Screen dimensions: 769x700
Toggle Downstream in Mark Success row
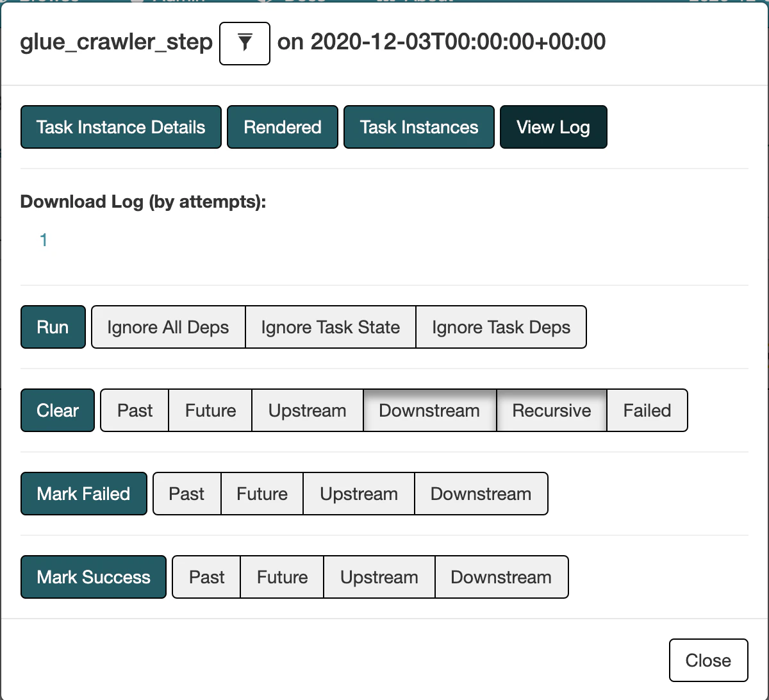(502, 577)
